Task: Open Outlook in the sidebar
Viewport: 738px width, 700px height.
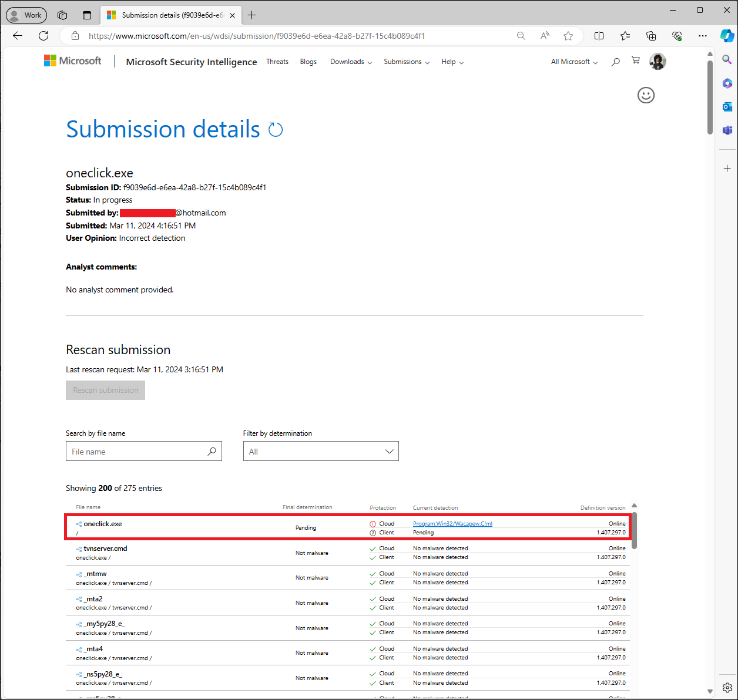Action: (727, 106)
